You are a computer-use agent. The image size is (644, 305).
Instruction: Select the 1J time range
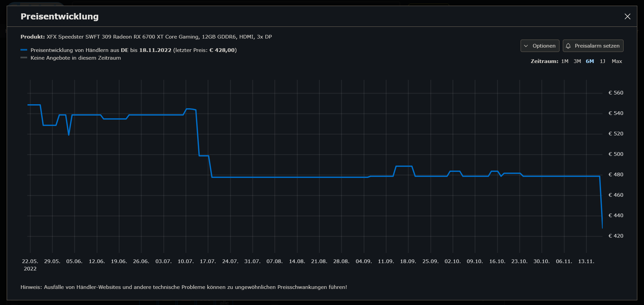pyautogui.click(x=603, y=61)
